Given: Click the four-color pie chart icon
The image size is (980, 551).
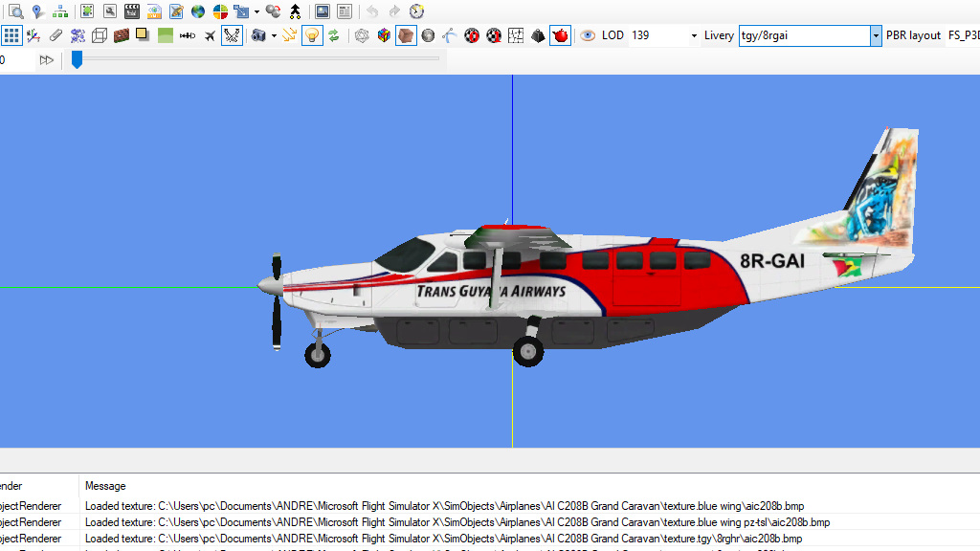Looking at the screenshot, I should click(x=220, y=11).
